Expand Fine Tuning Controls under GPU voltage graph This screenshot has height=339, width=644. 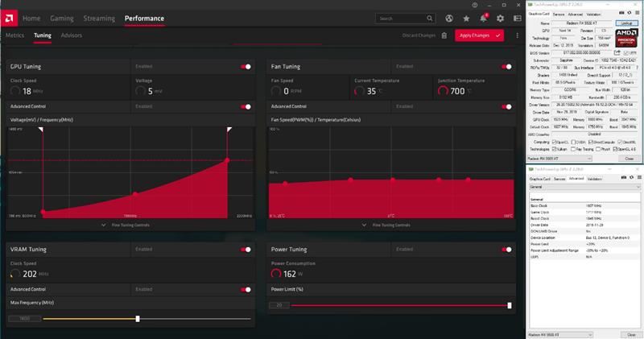coord(126,225)
